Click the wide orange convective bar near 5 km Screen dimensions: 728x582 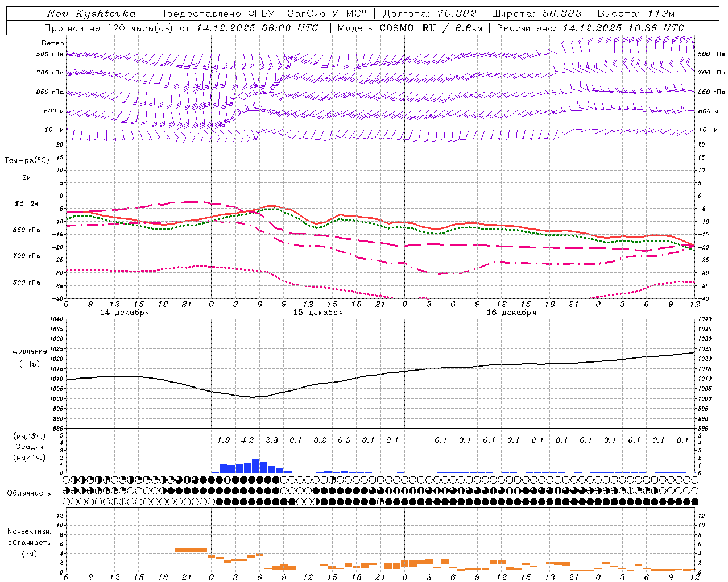coord(191,550)
